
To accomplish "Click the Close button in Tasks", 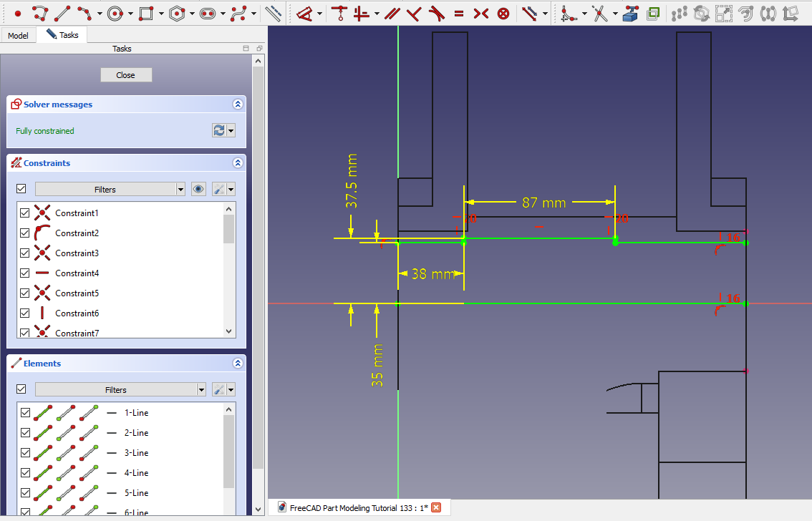I will coord(125,75).
